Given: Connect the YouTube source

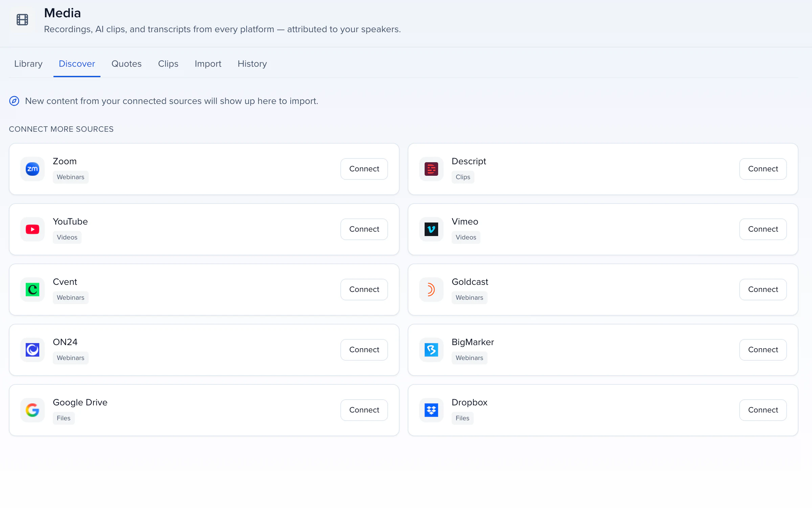Looking at the screenshot, I should pyautogui.click(x=364, y=229).
